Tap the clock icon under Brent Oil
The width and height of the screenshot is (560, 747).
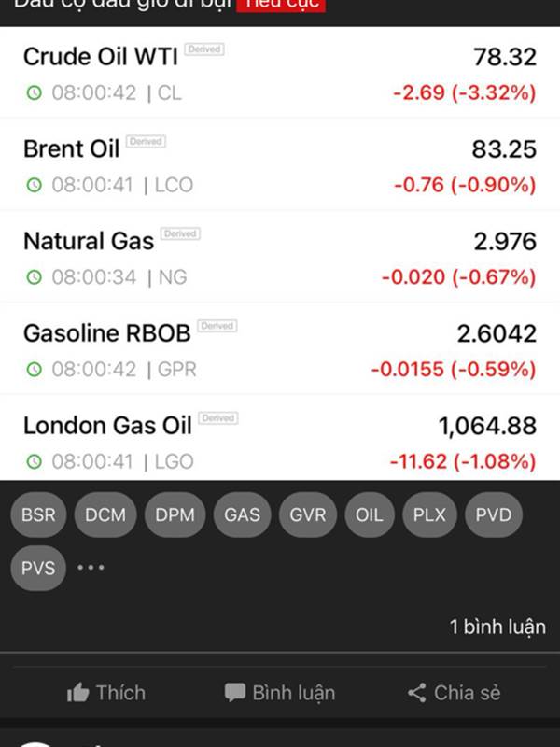35,185
